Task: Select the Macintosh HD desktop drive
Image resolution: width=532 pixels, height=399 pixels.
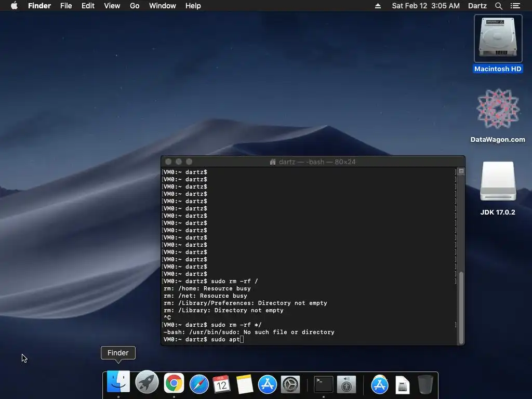Action: [498, 44]
